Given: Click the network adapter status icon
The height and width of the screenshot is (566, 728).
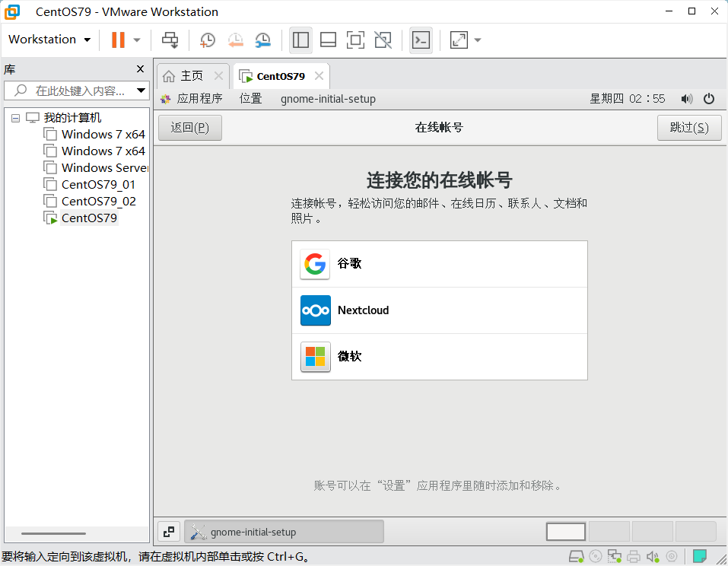Looking at the screenshot, I should click(x=614, y=556).
